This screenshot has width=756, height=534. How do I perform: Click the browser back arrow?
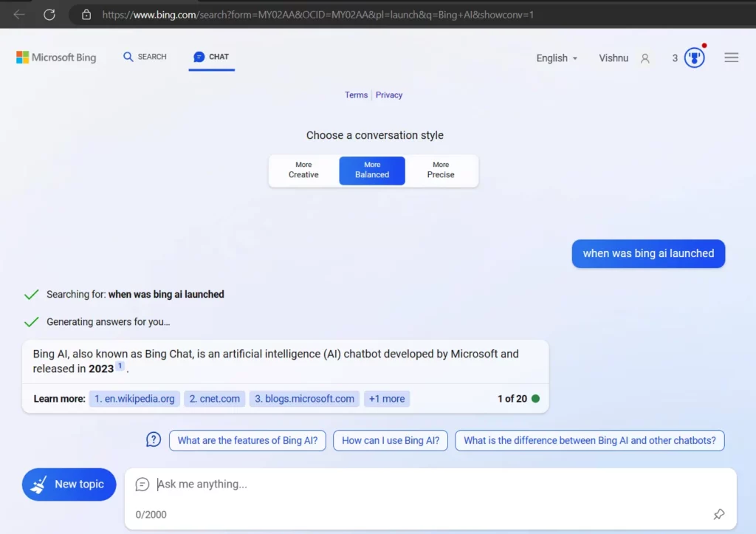click(19, 15)
